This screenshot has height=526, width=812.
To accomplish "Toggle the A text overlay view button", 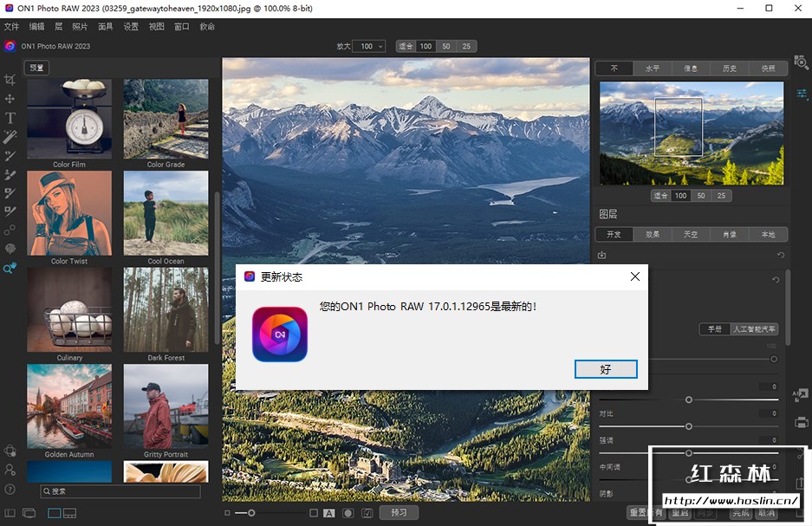I will point(329,513).
